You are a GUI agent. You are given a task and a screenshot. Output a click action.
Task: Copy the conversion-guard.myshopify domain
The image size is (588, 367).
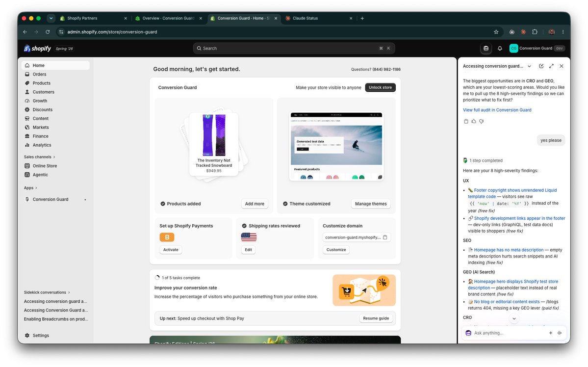pos(385,237)
